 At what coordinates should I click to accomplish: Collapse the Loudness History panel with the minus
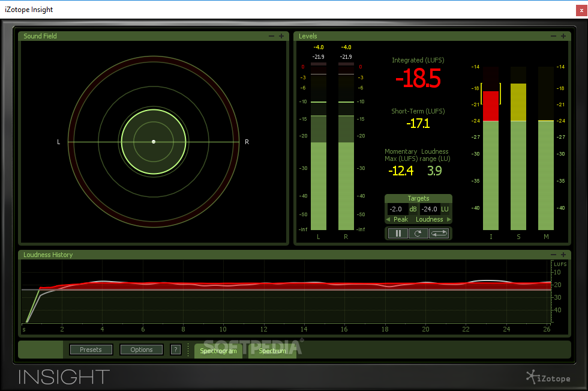pyautogui.click(x=553, y=255)
